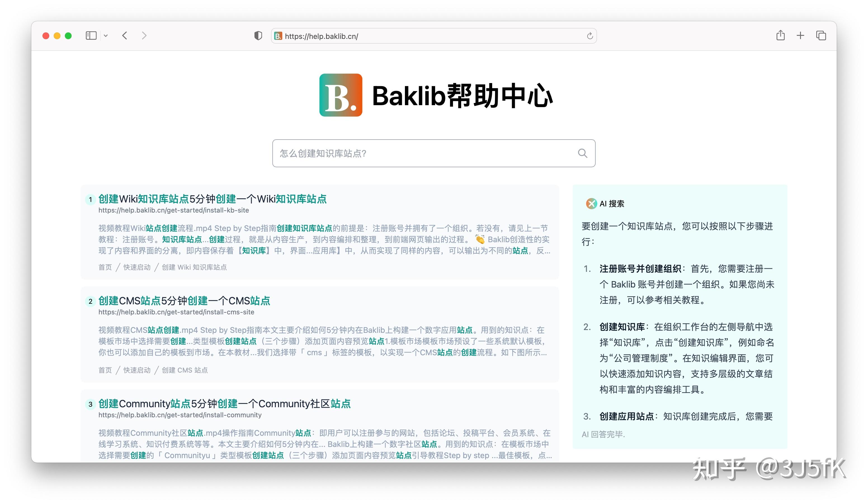
Task: Submit search with the magnifier icon
Action: 582,153
